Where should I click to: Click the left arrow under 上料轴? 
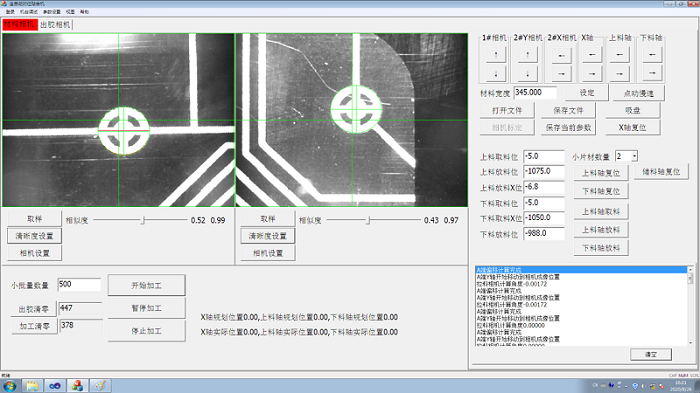point(619,55)
